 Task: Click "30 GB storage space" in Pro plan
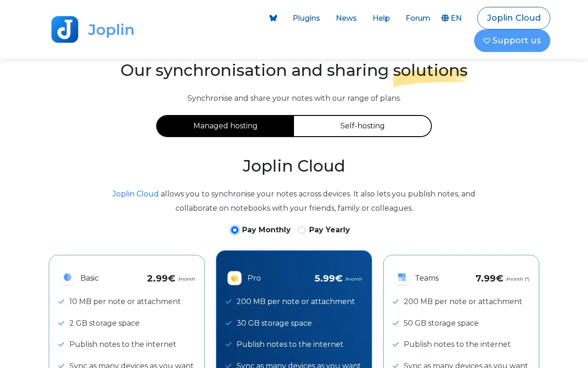point(274,323)
